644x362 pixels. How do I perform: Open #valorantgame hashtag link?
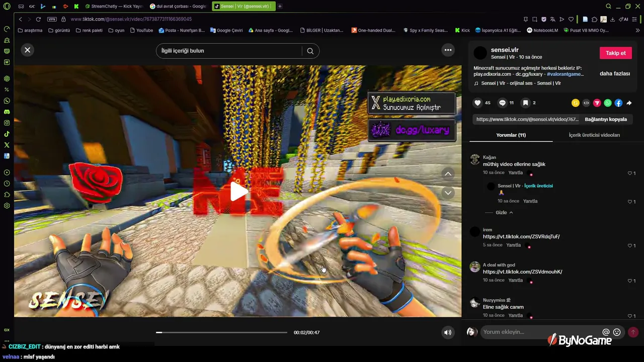coord(565,74)
